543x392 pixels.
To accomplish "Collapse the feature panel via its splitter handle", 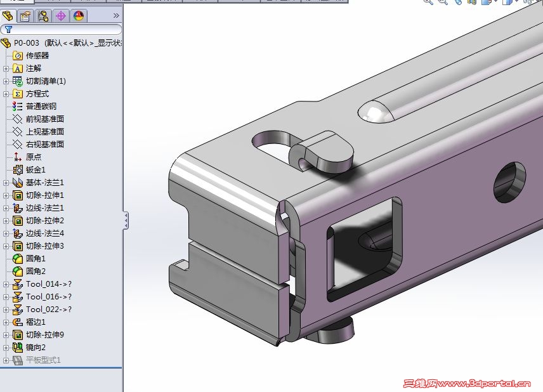I will pos(126,220).
